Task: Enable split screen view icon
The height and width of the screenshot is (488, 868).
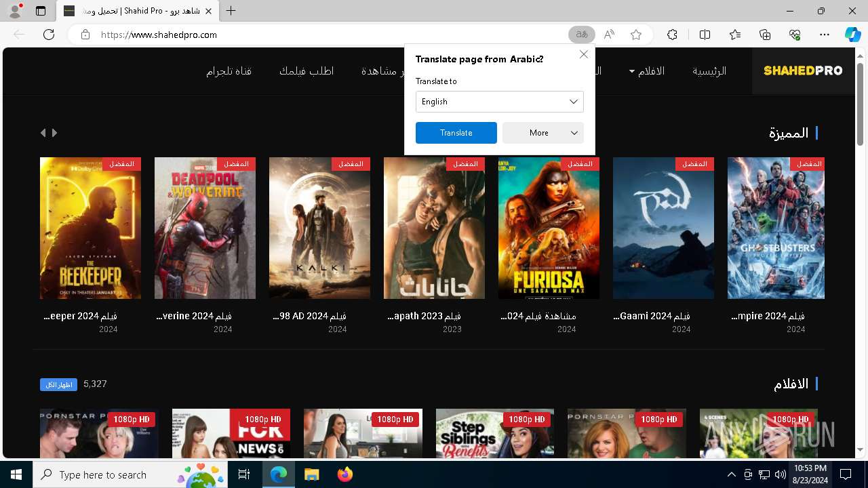Action: (x=705, y=35)
